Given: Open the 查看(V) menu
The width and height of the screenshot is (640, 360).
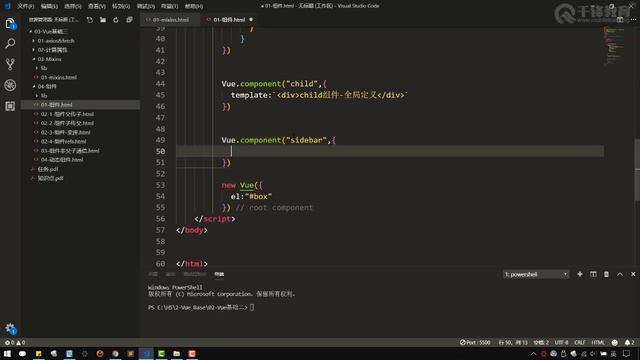Looking at the screenshot, I should tap(97, 6).
